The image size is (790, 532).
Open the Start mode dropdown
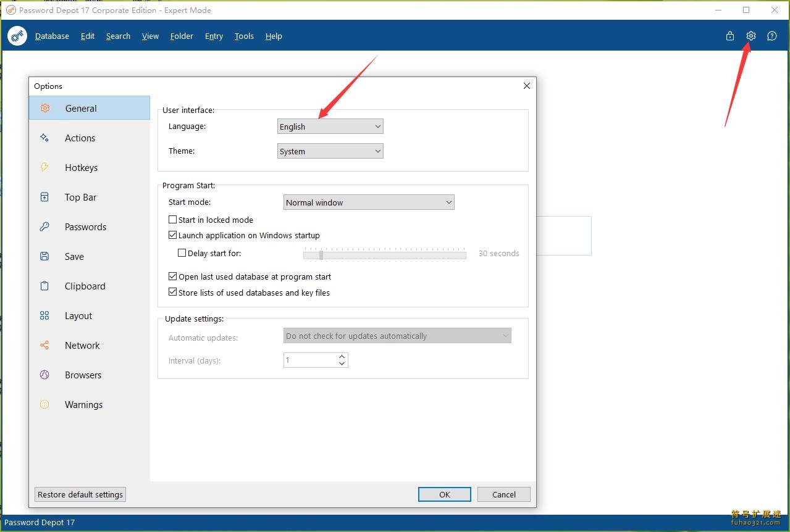click(x=369, y=202)
